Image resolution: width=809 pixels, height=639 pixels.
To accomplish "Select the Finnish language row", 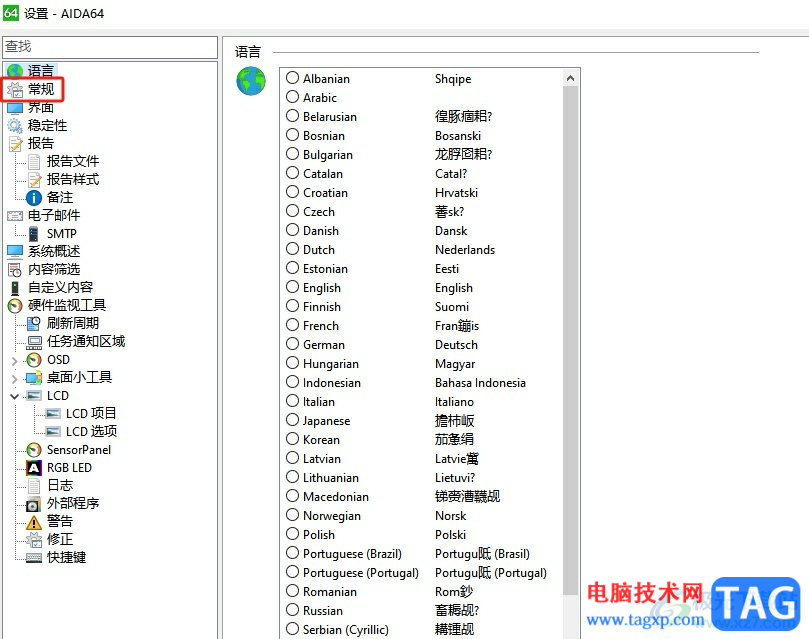I will point(423,306).
